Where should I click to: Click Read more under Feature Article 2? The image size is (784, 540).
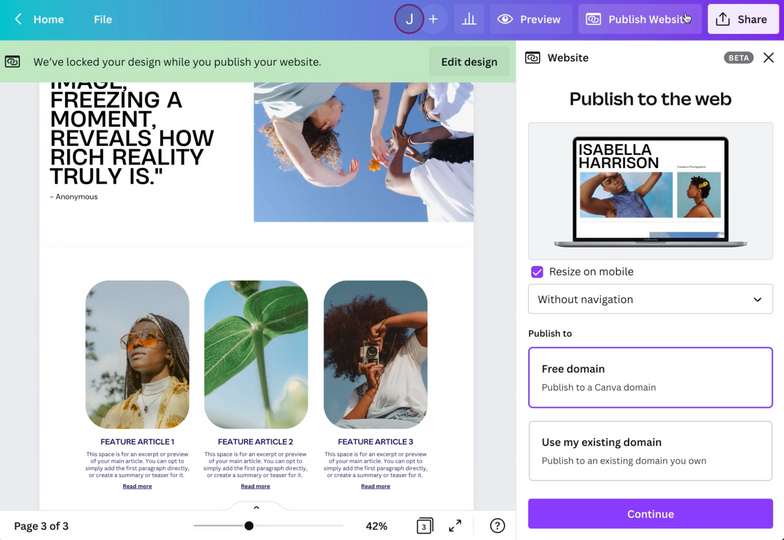[x=255, y=487]
